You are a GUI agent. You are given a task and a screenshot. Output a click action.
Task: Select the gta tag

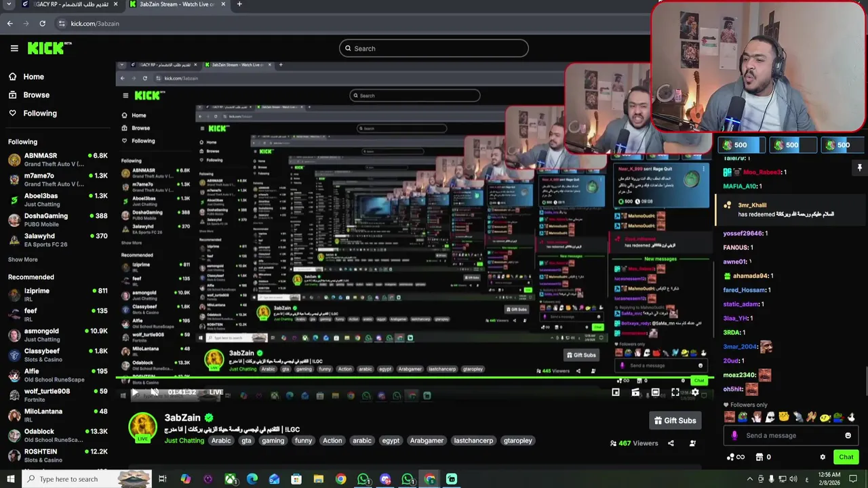point(246,441)
